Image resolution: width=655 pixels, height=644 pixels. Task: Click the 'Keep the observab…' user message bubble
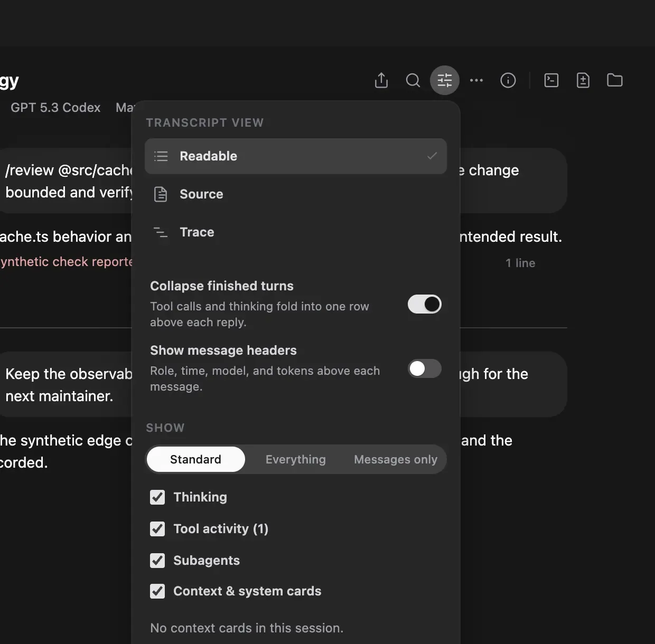pyautogui.click(x=66, y=384)
